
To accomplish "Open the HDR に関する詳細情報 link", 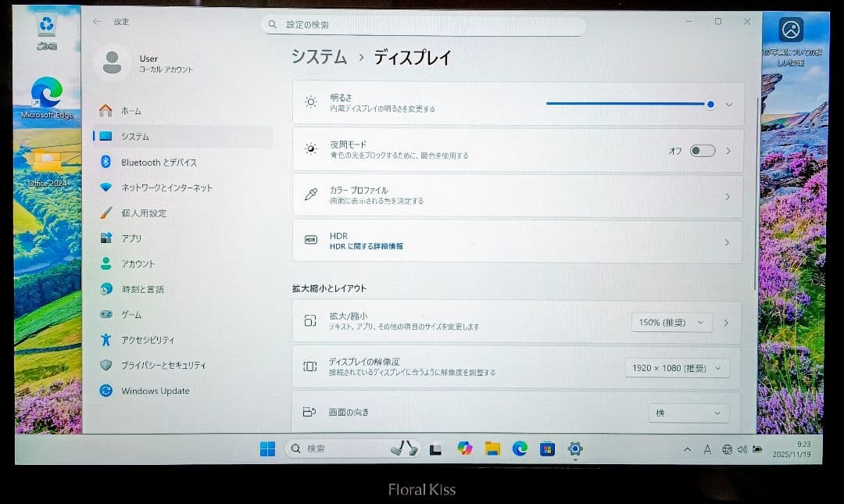I will click(x=516, y=242).
